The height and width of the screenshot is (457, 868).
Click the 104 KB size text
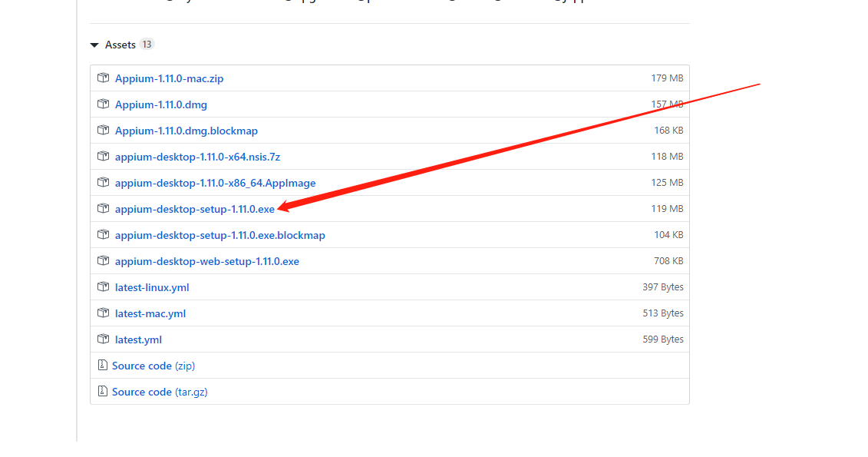668,235
